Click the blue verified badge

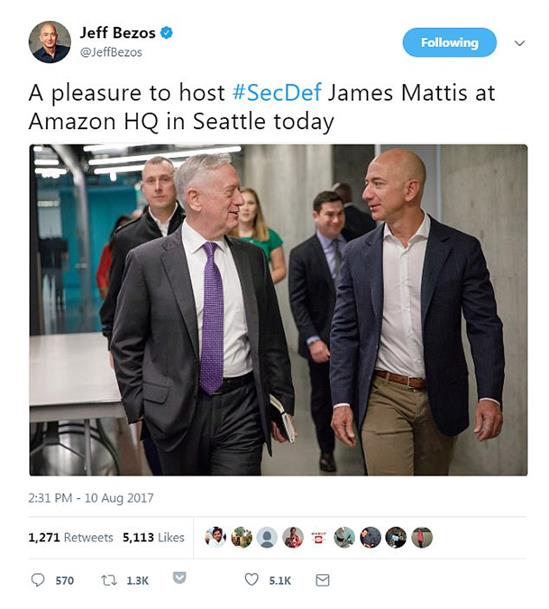click(167, 33)
